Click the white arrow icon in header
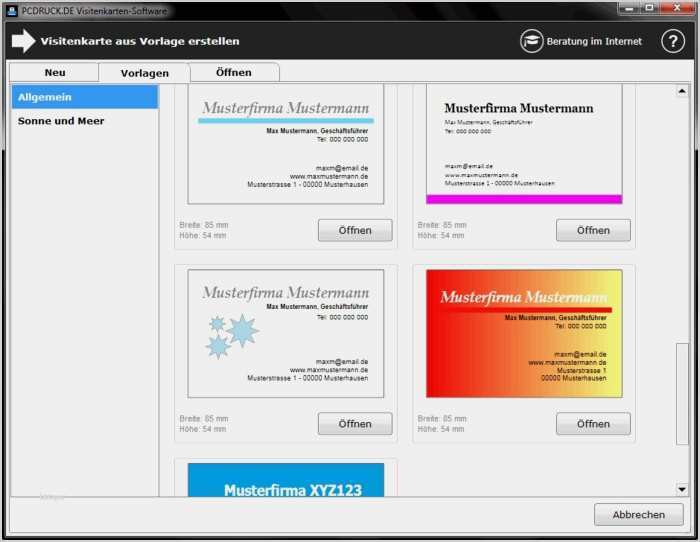This screenshot has width=700, height=542. point(23,41)
